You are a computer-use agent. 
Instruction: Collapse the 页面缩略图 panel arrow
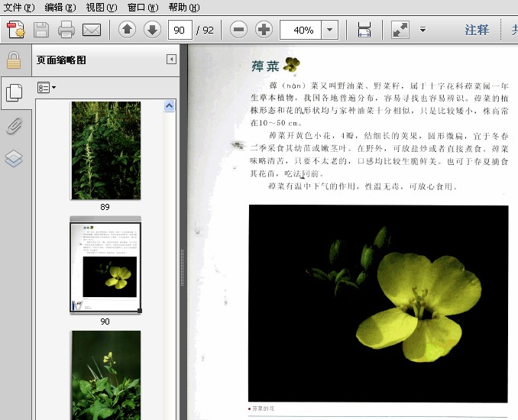pyautogui.click(x=171, y=60)
